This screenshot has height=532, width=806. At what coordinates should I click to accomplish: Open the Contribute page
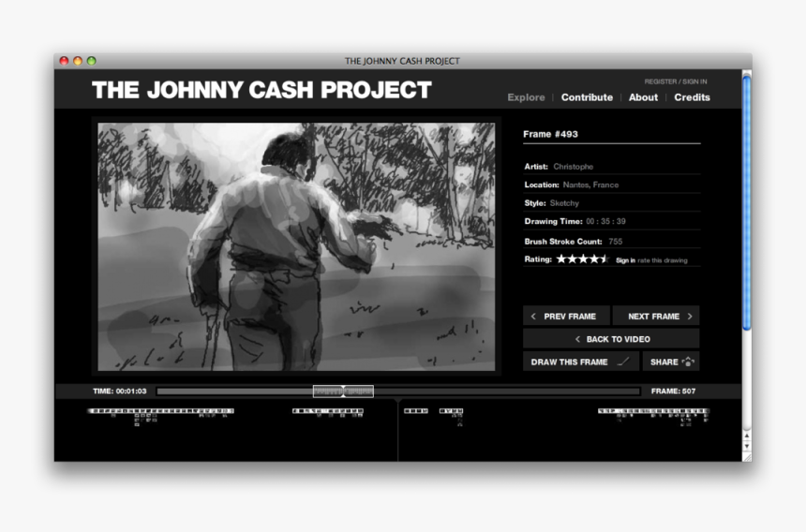(x=587, y=97)
